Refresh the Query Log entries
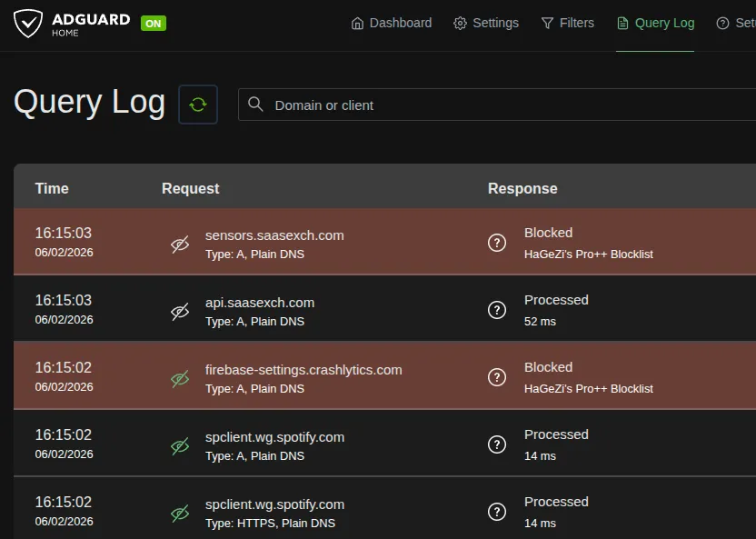 click(x=198, y=104)
